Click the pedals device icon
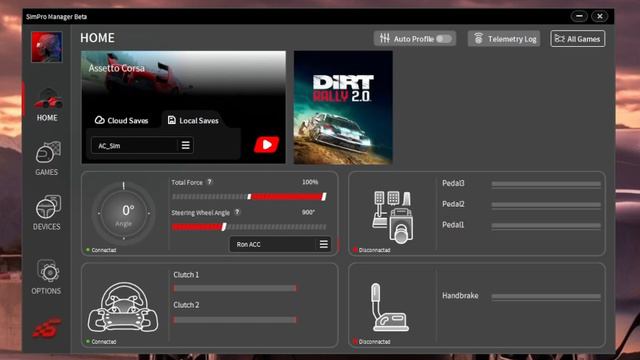 tap(393, 217)
